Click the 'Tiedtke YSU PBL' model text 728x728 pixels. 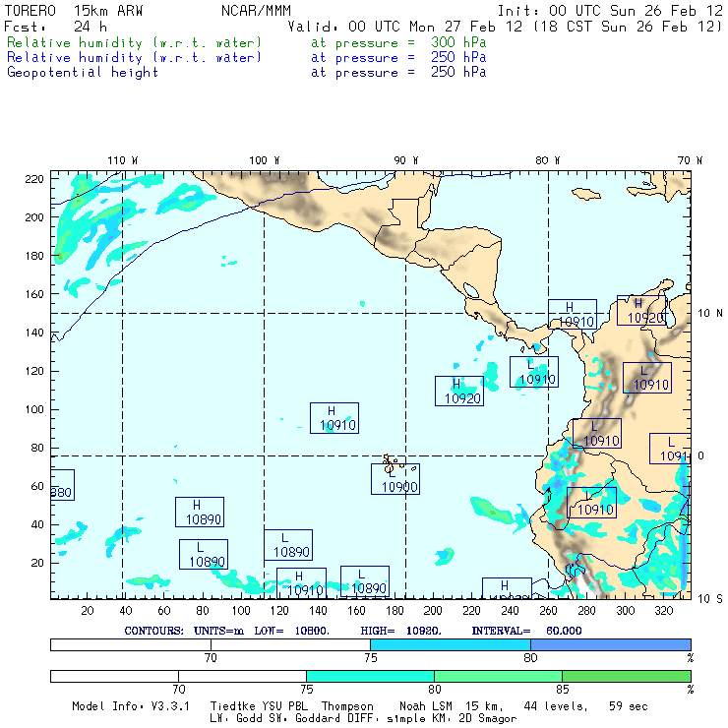click(259, 706)
